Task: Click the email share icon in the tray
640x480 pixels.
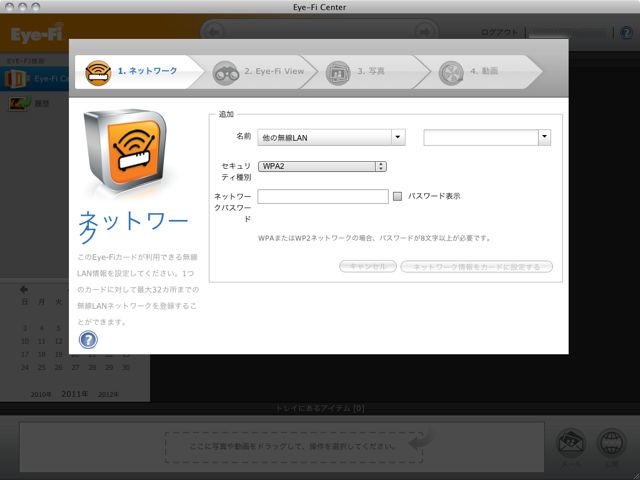Action: (571, 443)
